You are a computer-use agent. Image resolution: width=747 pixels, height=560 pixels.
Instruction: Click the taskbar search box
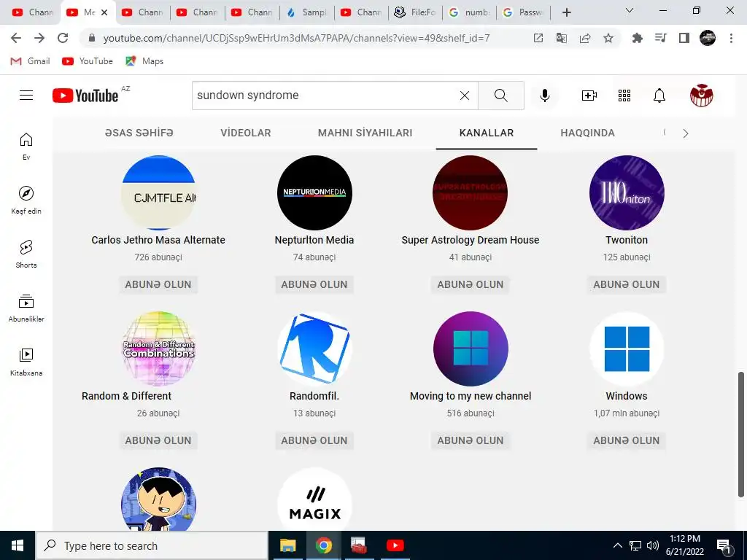pyautogui.click(x=152, y=545)
